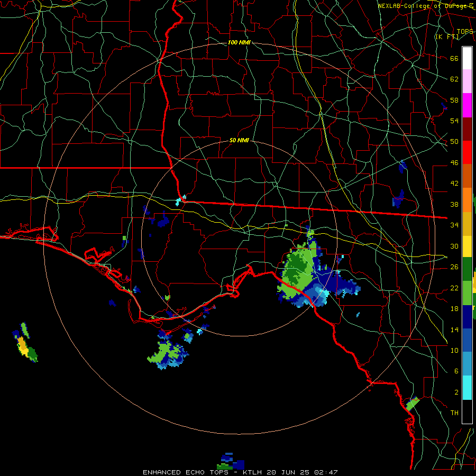The width and height of the screenshot is (476, 476).
Task: Click the bright red legend swatch
Action: tap(467, 152)
